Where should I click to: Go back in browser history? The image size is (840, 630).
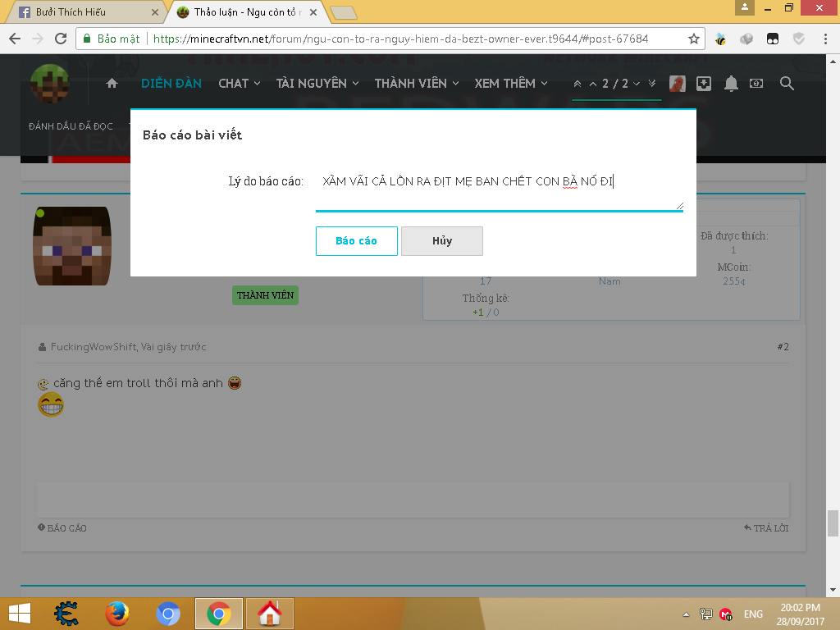[x=15, y=39]
